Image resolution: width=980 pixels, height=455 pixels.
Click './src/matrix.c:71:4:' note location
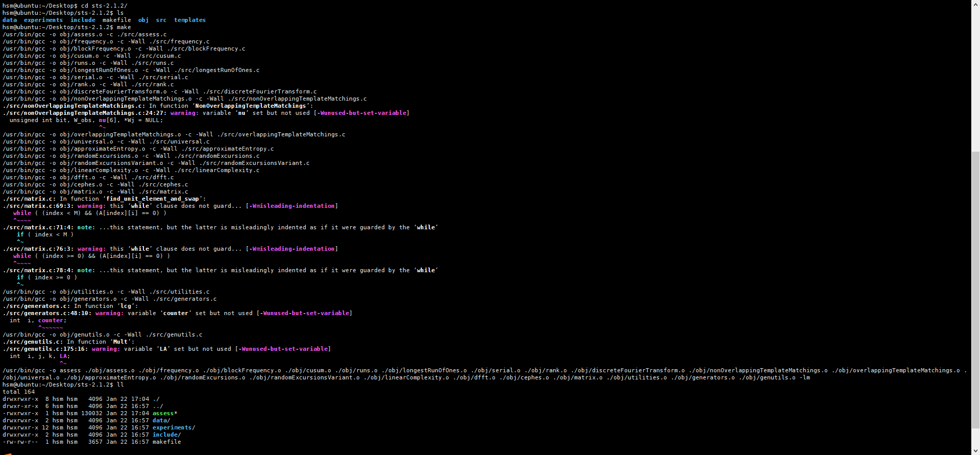[x=38, y=227]
